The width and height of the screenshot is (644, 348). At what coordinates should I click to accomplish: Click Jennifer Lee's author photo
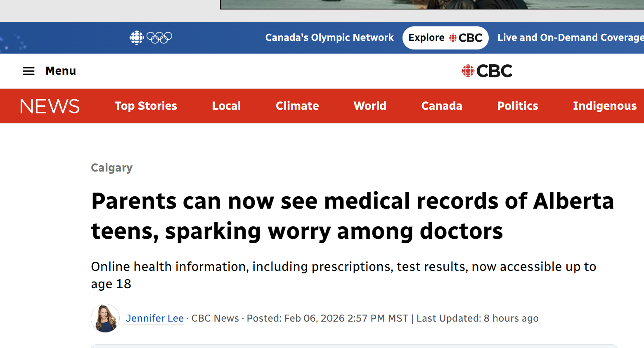click(x=105, y=318)
